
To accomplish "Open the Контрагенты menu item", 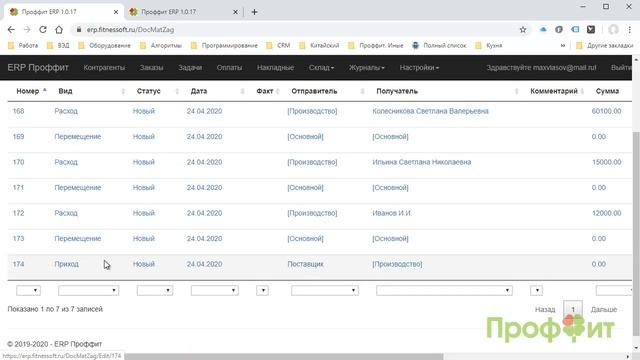I will (104, 68).
